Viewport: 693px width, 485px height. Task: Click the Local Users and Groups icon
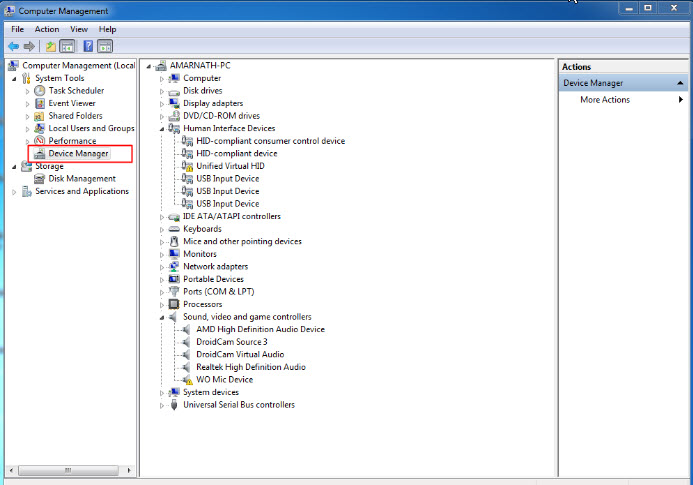click(x=39, y=128)
